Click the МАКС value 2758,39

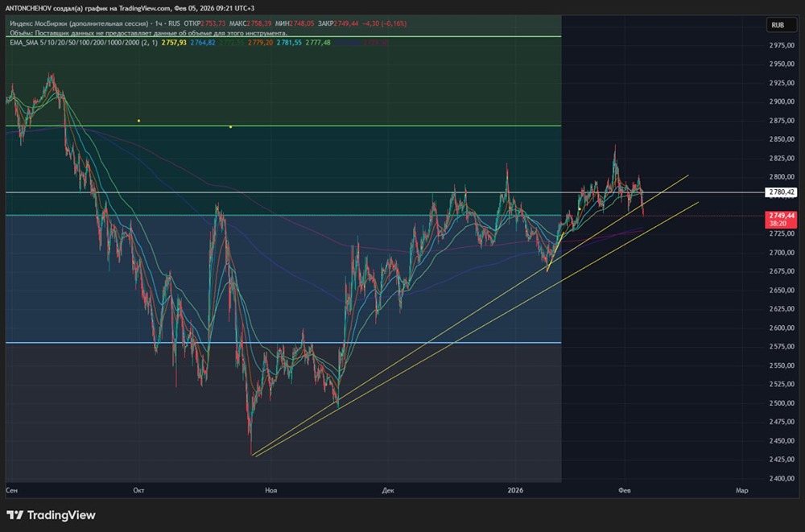pos(258,23)
